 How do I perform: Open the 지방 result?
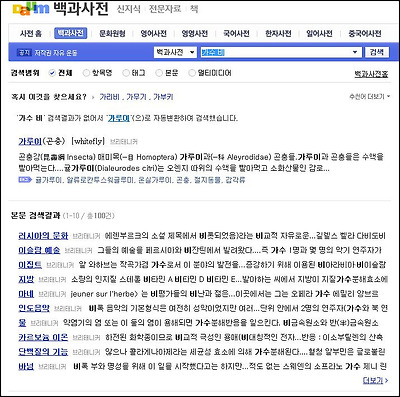pyautogui.click(x=26, y=279)
